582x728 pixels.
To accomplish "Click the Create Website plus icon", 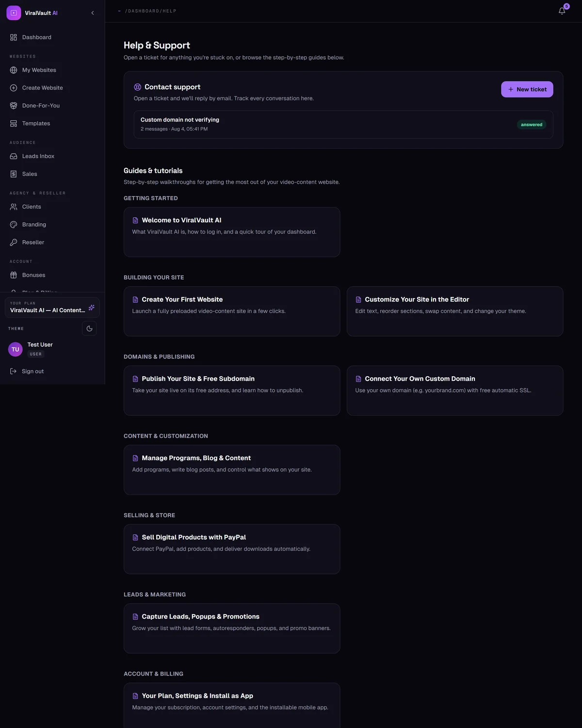I will (x=14, y=88).
